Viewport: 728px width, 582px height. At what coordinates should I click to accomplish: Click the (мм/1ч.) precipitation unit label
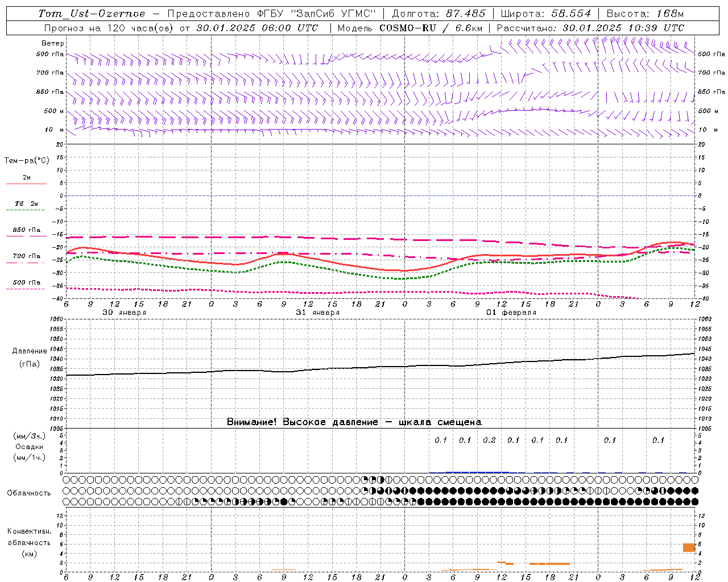click(x=29, y=458)
